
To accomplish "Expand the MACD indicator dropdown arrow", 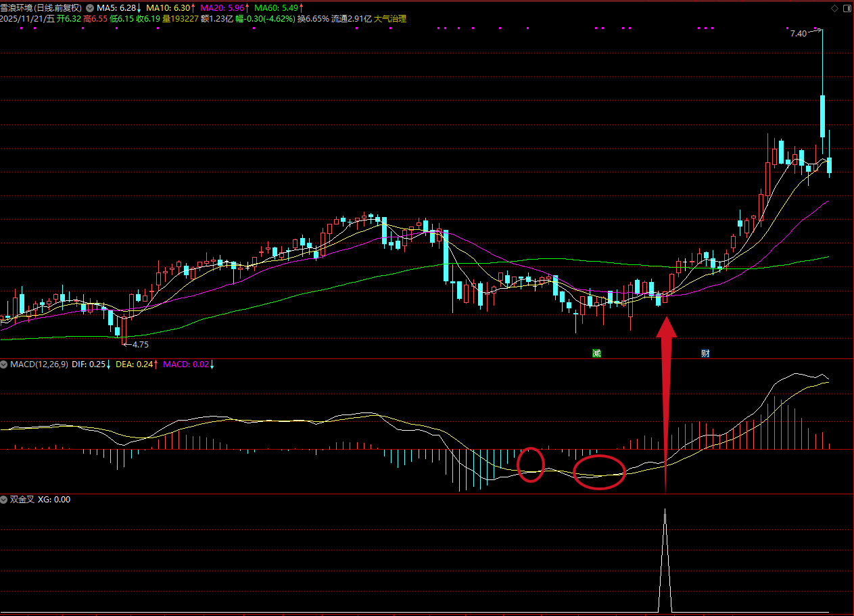I will [5, 364].
